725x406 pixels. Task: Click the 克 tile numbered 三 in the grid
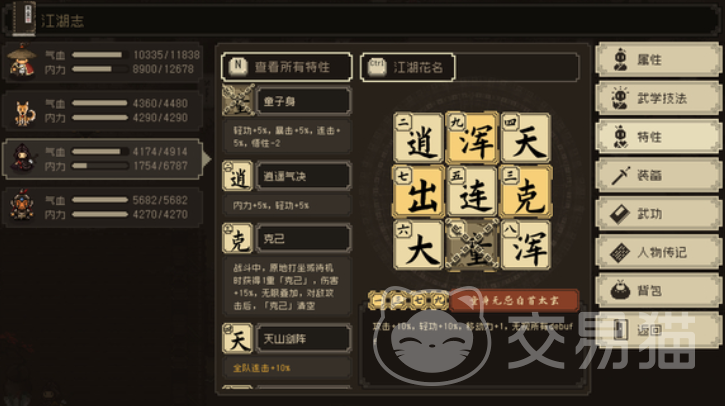tap(526, 191)
